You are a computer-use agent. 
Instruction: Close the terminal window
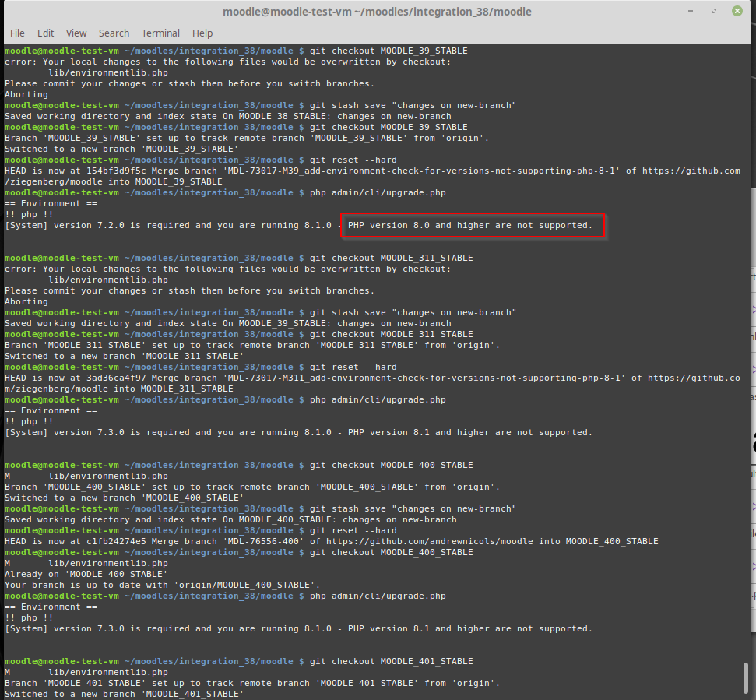(737, 11)
